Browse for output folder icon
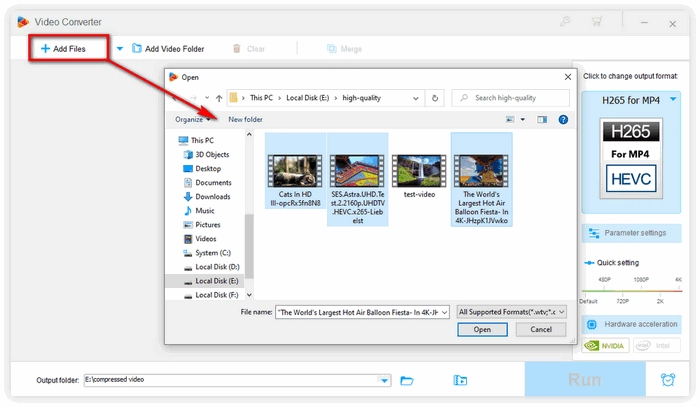This screenshot has height=407, width=700. (x=407, y=380)
